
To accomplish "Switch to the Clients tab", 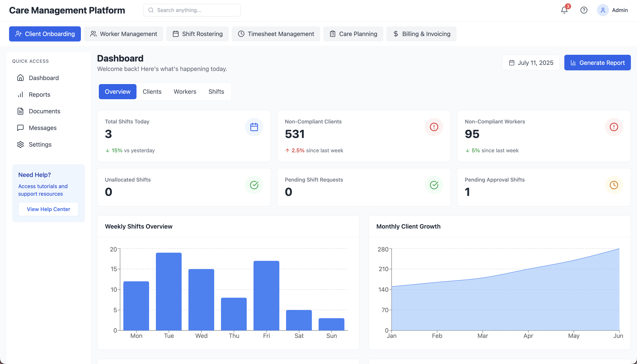I will click(152, 91).
